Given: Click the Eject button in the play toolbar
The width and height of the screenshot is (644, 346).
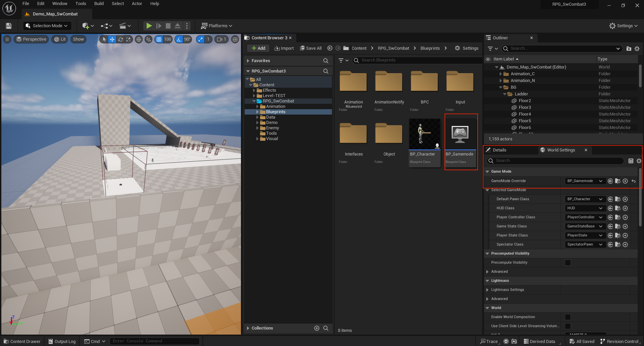Looking at the screenshot, I should 178,26.
